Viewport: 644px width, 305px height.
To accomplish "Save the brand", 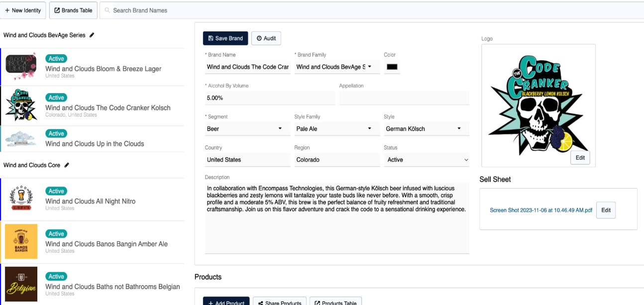I will [x=225, y=38].
